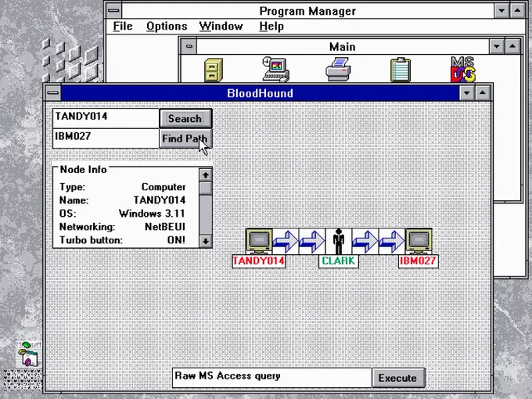
Task: Open Program Manager control menu box
Action: coord(113,10)
